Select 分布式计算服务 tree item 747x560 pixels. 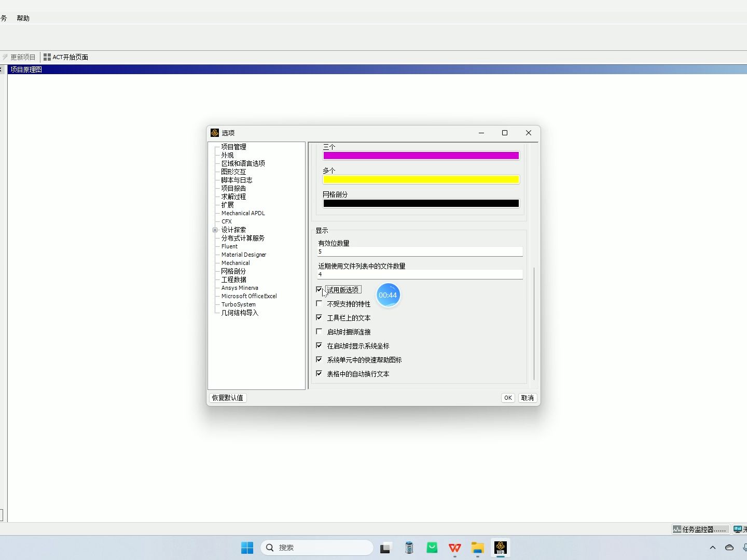tap(243, 238)
